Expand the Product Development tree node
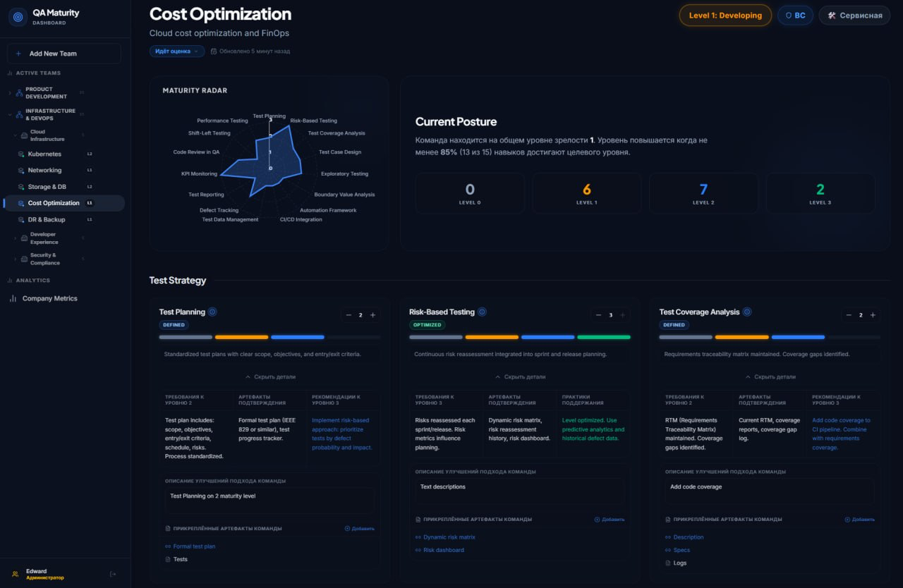 (x=9, y=93)
